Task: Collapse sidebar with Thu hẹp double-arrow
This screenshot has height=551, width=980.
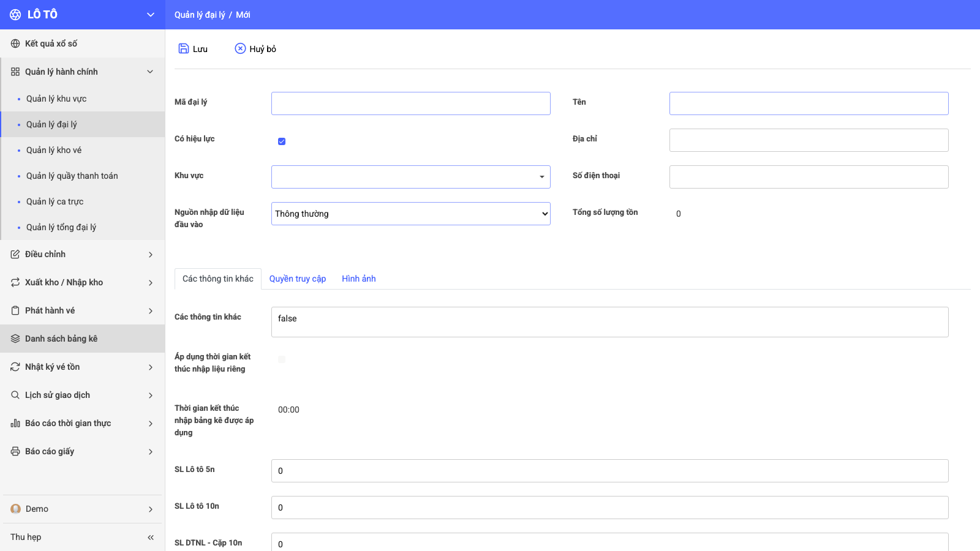Action: [151, 537]
